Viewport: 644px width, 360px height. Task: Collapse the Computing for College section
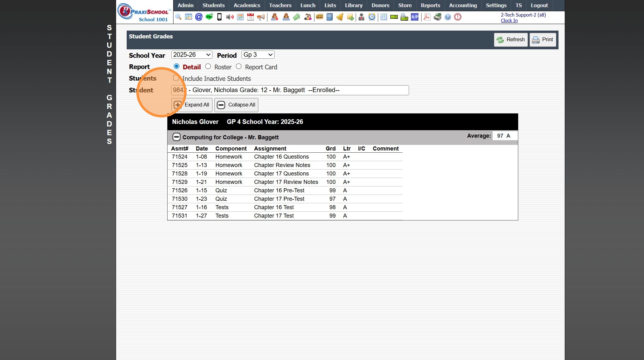coord(176,137)
